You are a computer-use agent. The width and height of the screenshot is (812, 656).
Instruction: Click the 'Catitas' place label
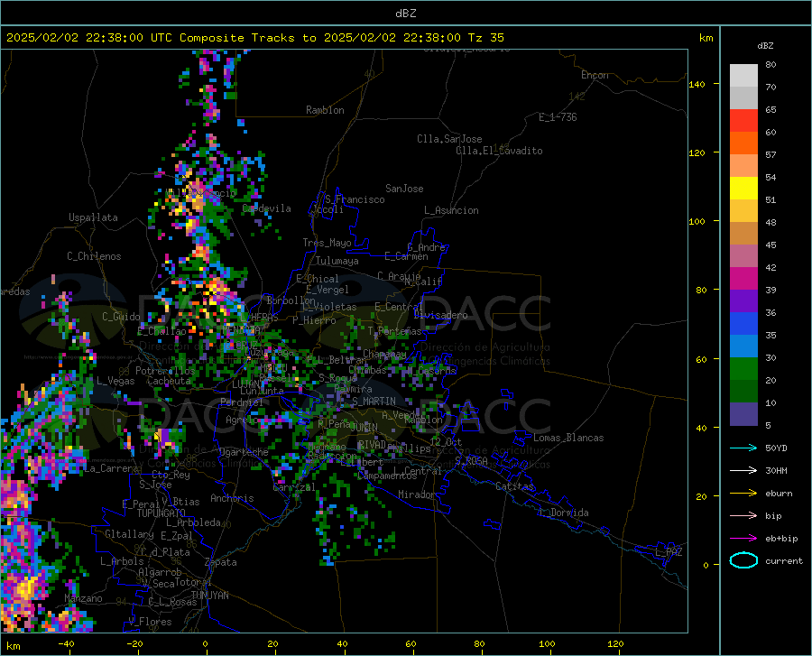(x=514, y=486)
